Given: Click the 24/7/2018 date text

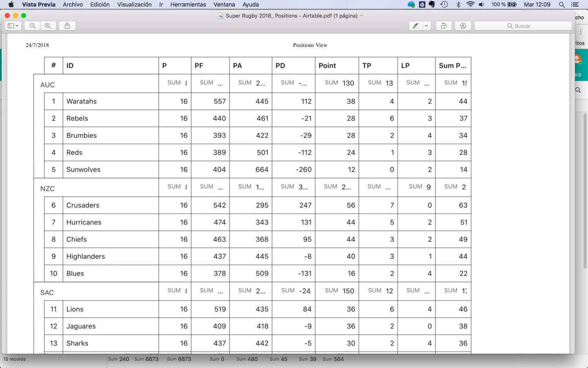Looking at the screenshot, I should tap(37, 45).
